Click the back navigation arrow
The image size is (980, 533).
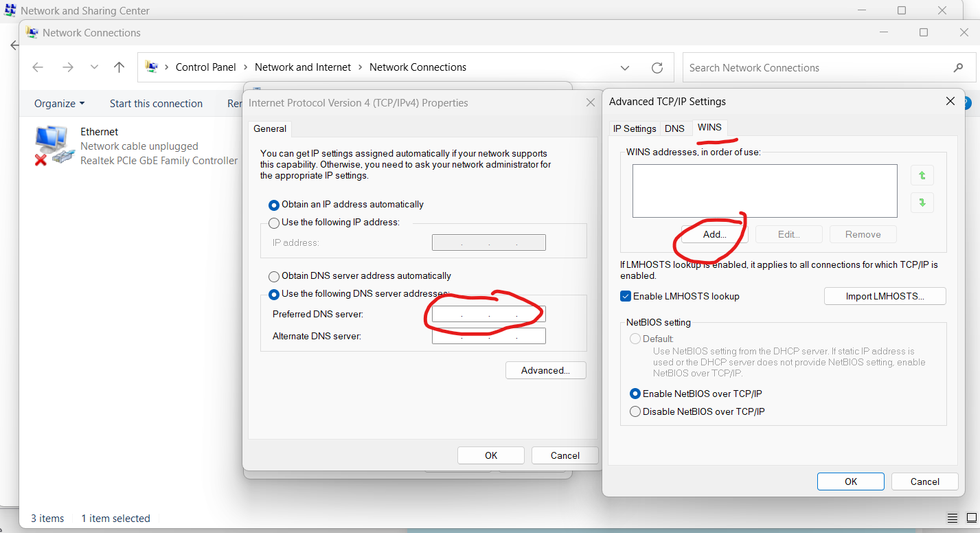(x=38, y=67)
